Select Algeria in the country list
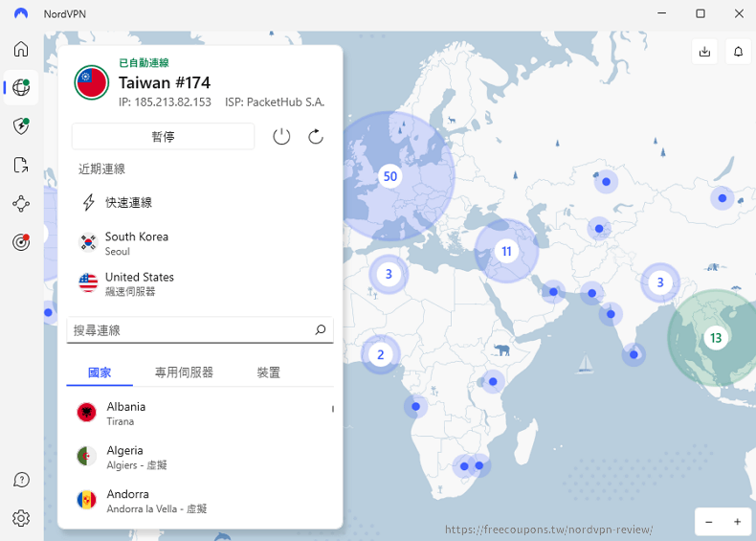 click(x=200, y=457)
